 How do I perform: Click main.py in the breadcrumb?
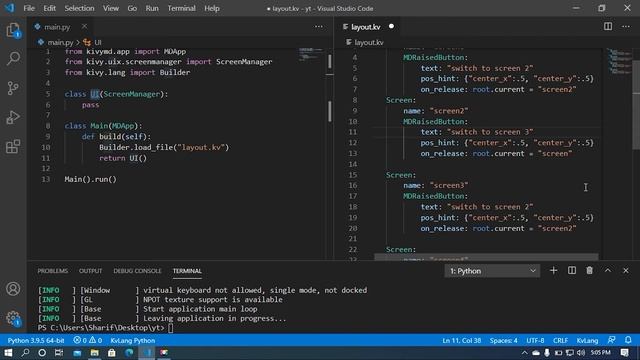60,42
